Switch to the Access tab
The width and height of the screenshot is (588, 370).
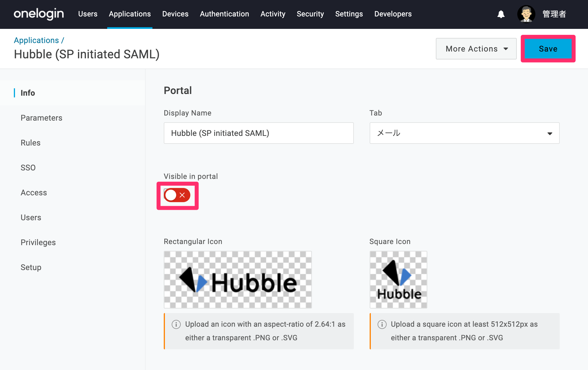coord(34,193)
